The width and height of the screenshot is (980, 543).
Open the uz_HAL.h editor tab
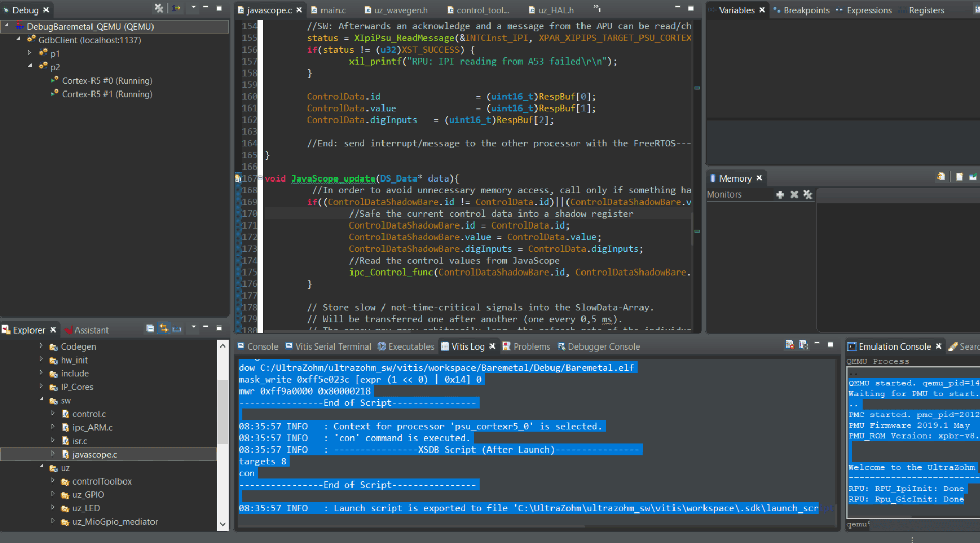[551, 10]
